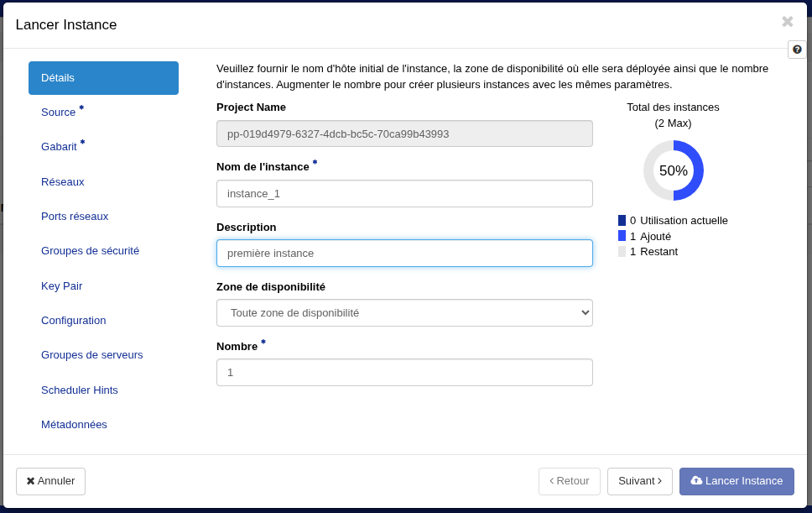Select the Ports réseaux tab

[75, 216]
